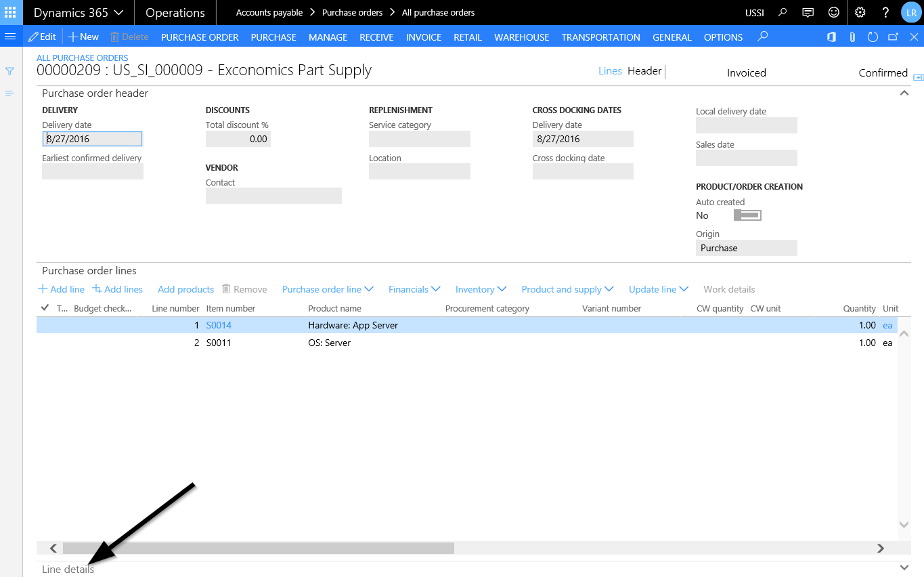Open the MANAGE action tab
This screenshot has height=577, width=924.
(x=328, y=37)
